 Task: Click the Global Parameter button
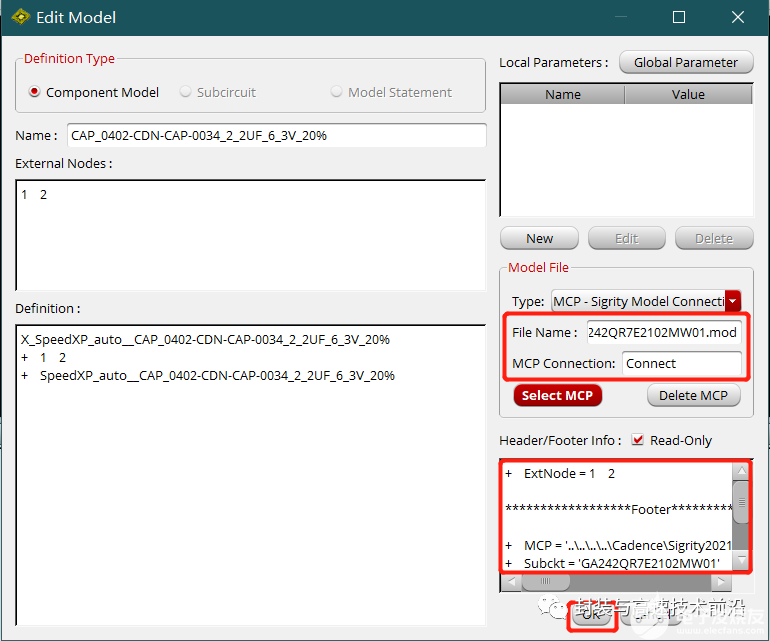(x=686, y=62)
